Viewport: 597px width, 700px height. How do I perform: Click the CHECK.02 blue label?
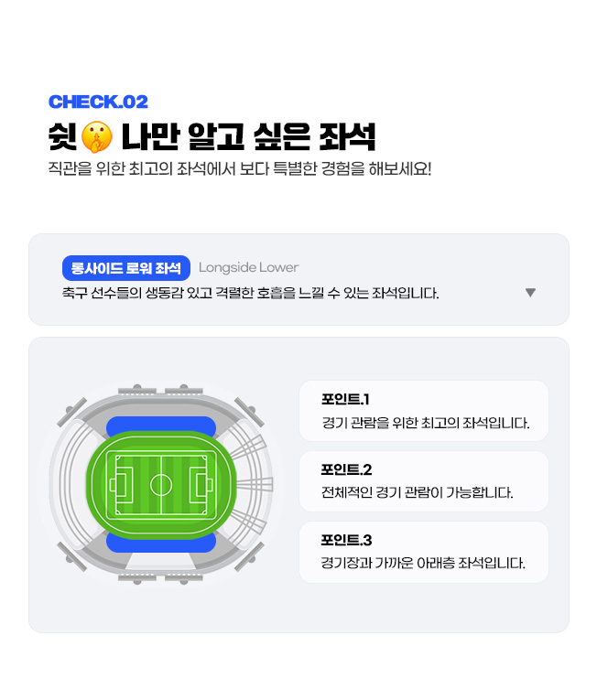[98, 102]
